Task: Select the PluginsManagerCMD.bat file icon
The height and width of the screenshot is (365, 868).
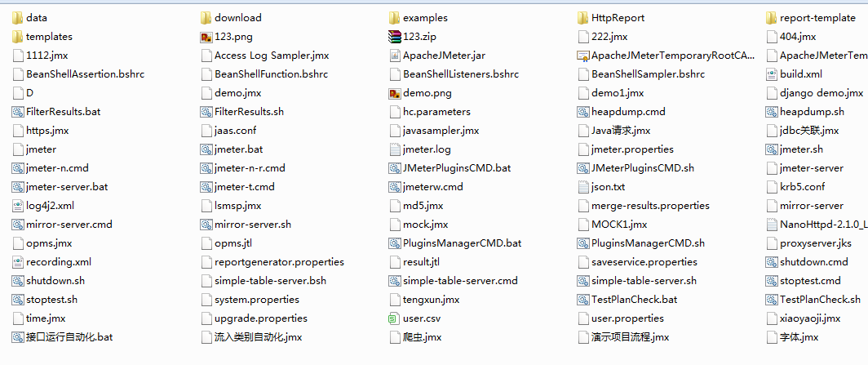Action: (394, 243)
